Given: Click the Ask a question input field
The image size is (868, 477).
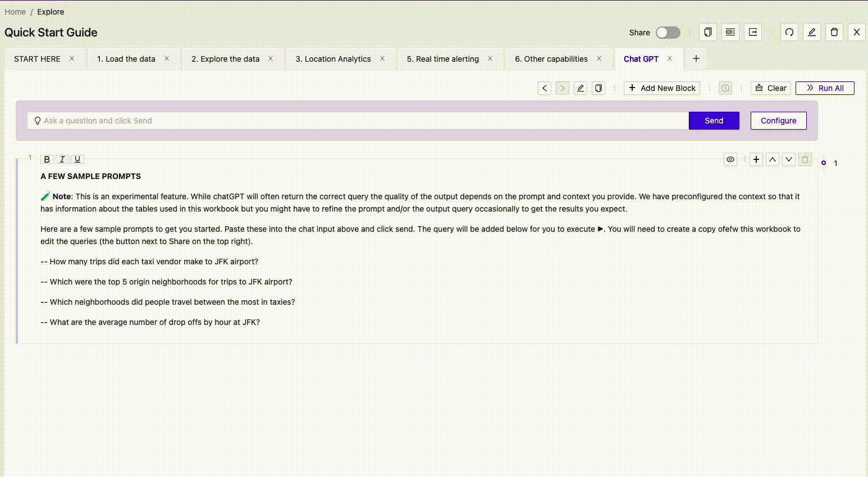Looking at the screenshot, I should 359,121.
